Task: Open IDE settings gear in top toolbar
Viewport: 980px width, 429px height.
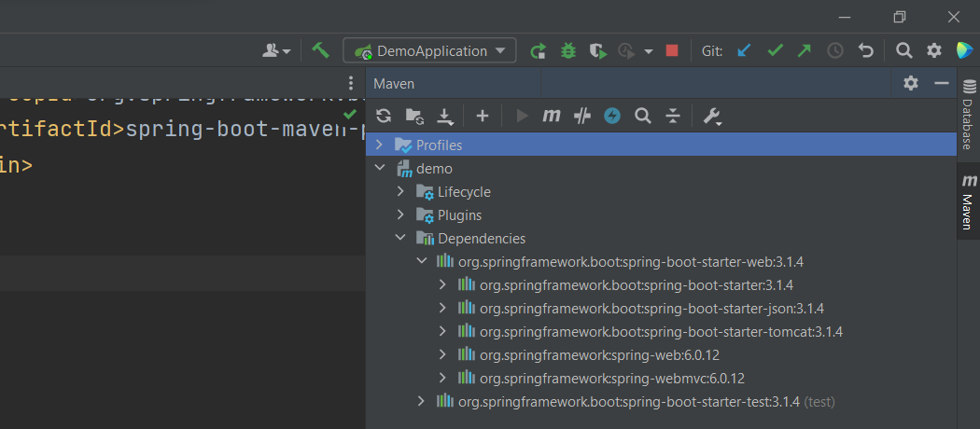Action: 933,50
